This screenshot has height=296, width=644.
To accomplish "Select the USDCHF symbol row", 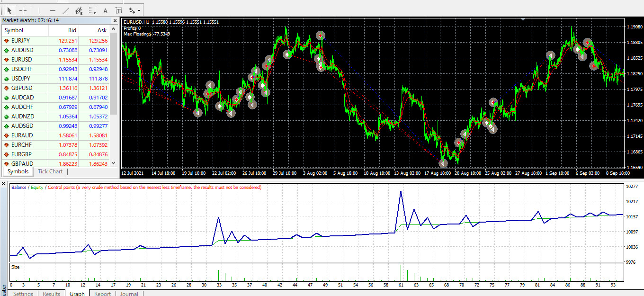I will pyautogui.click(x=55, y=69).
